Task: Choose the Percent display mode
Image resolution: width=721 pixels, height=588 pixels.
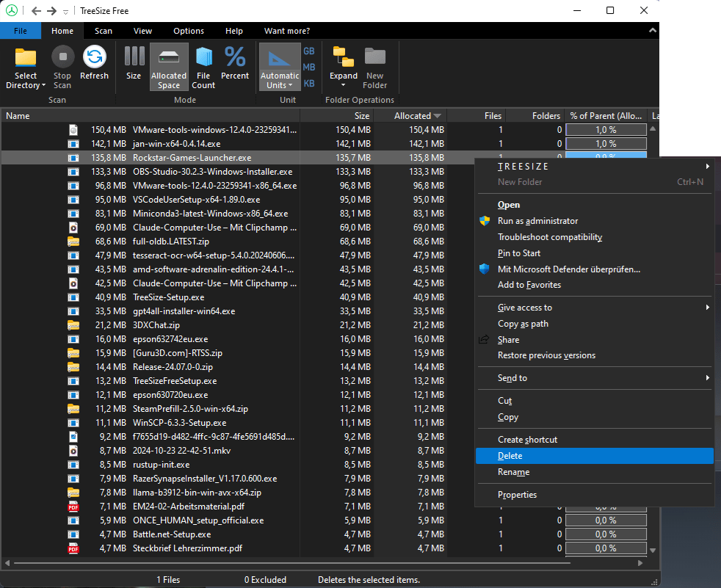Action: (x=235, y=58)
